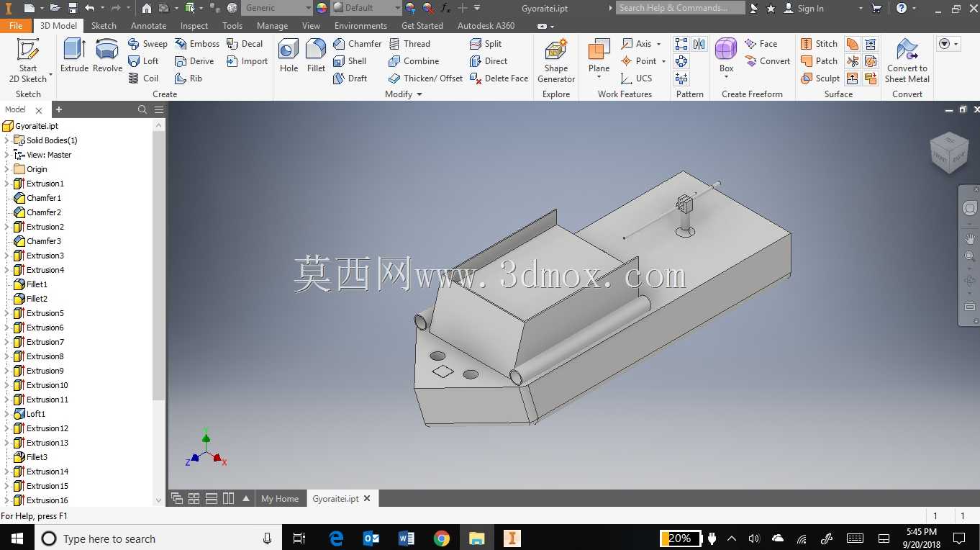Open the Combine tool

point(414,61)
